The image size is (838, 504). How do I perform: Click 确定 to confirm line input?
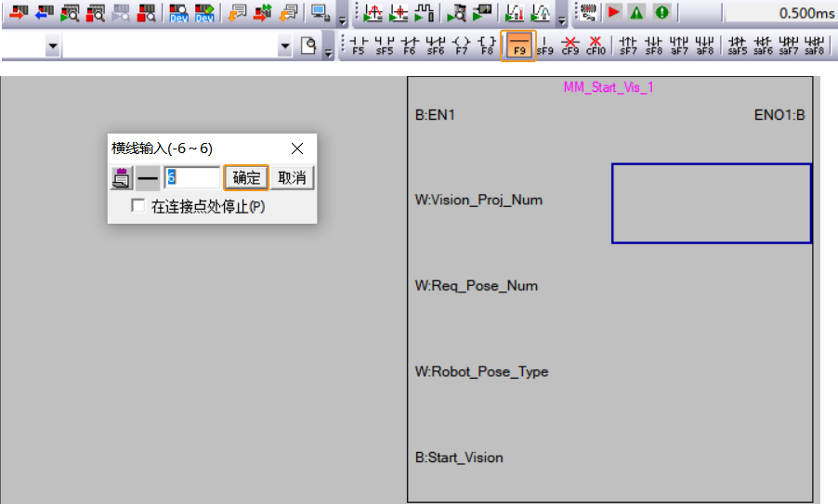tap(246, 178)
